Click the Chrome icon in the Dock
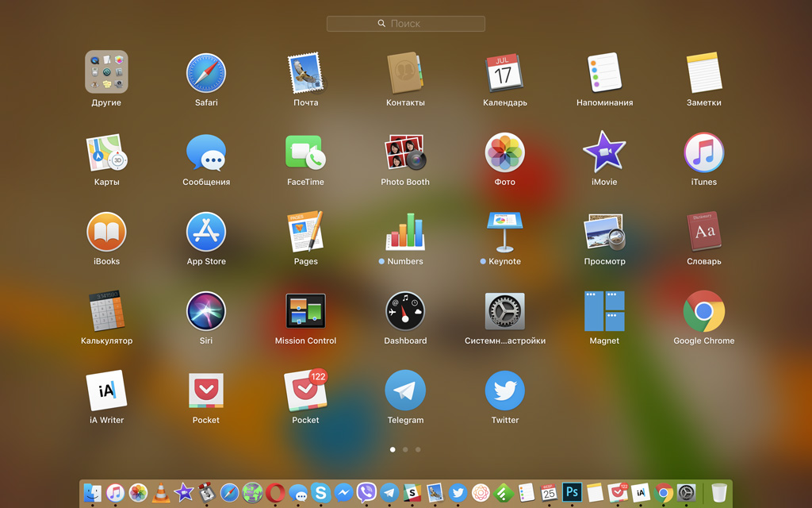The height and width of the screenshot is (508, 812). (663, 492)
